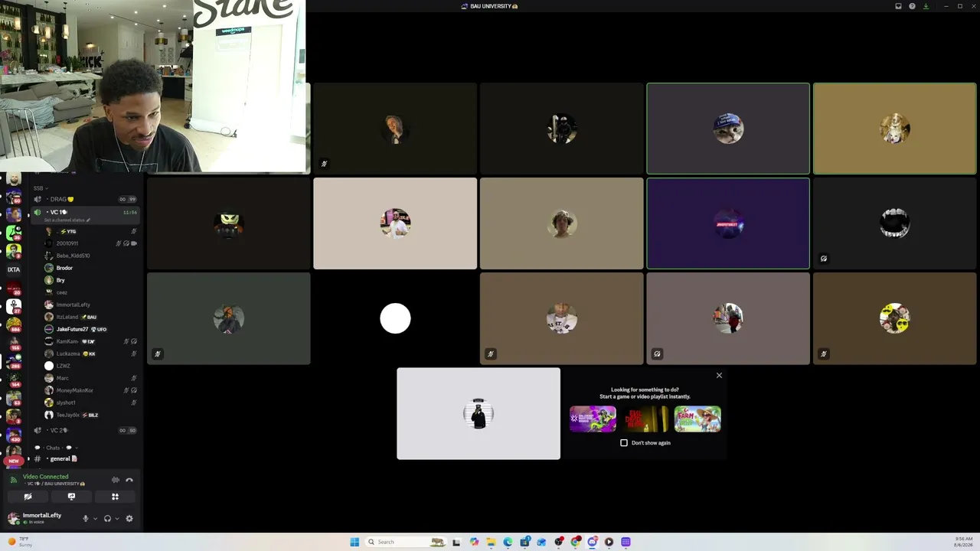The image size is (980, 551).
Task: Click the NEW unread indicator in server list
Action: coord(13,461)
